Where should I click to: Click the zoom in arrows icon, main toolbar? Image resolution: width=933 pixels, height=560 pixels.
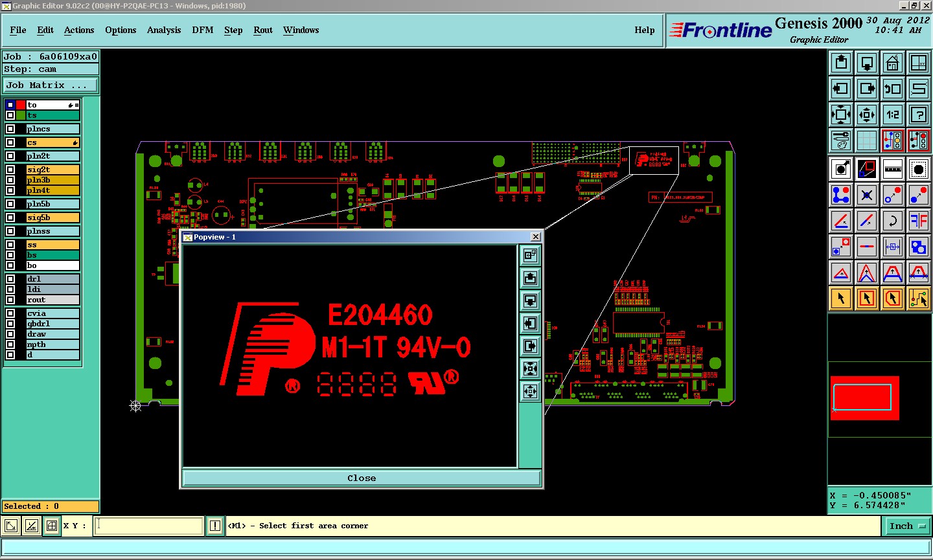tap(841, 115)
